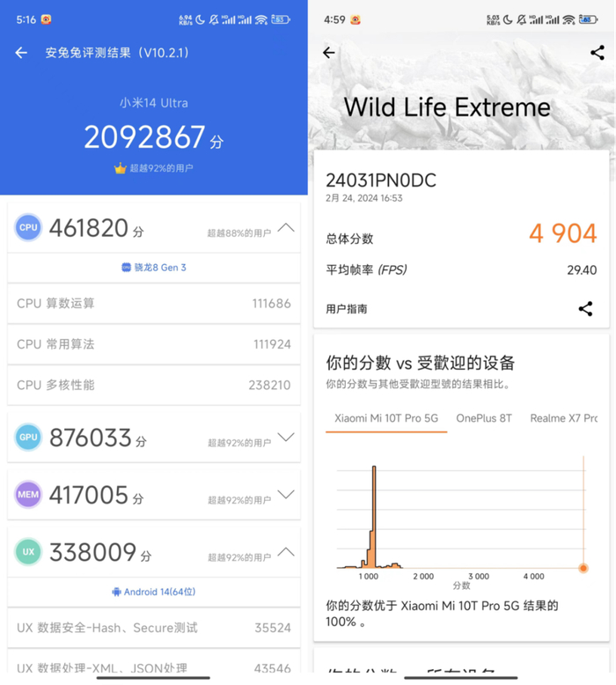616x685 pixels.
Task: Open the 用户指南 link
Action: 346,309
